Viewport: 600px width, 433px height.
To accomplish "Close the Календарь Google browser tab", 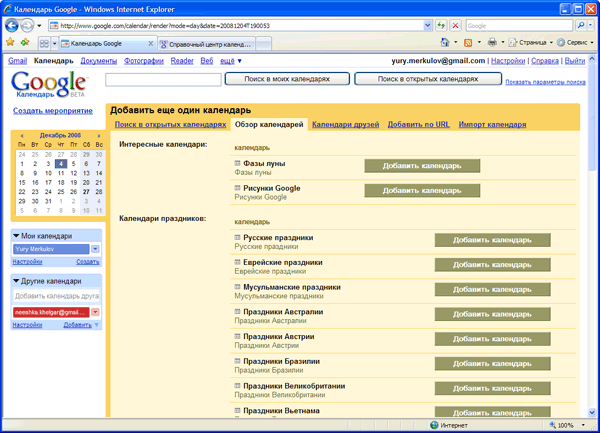I will tap(151, 44).
